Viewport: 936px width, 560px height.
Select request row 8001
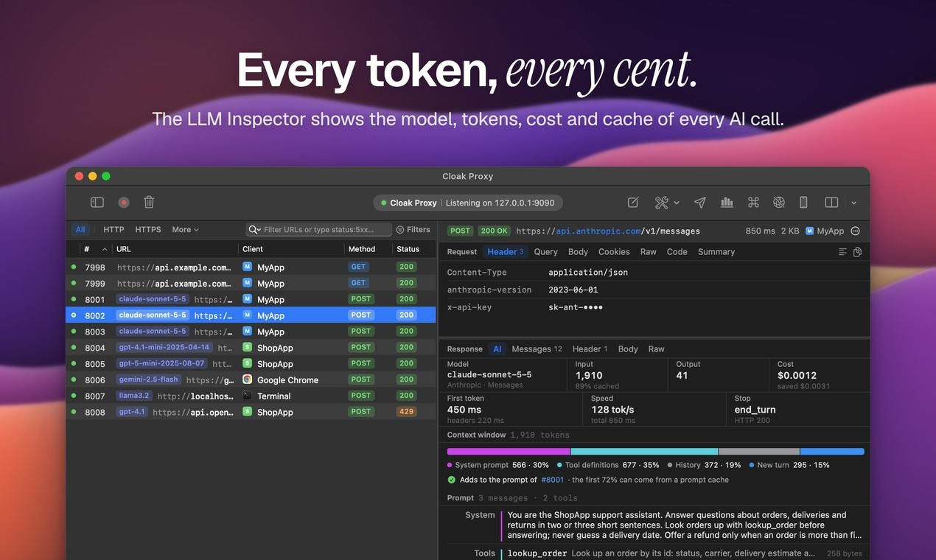click(251, 300)
